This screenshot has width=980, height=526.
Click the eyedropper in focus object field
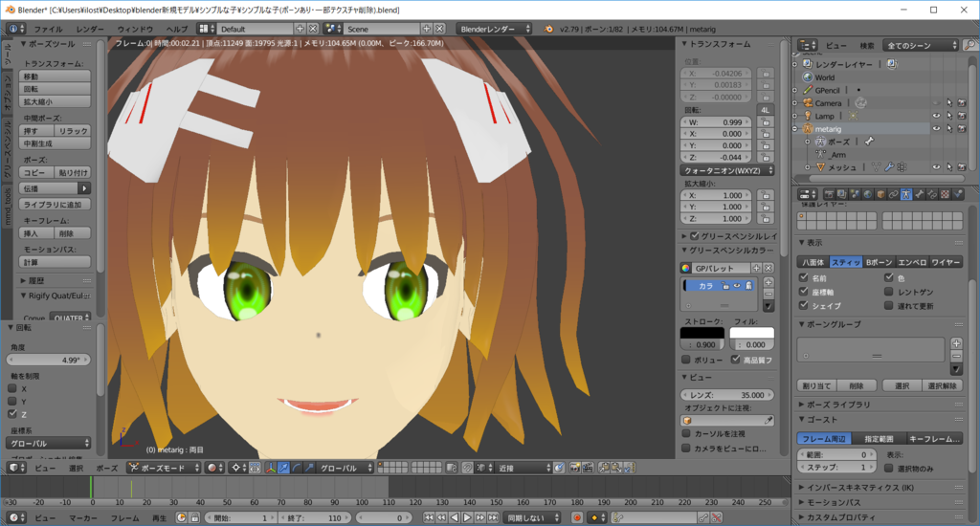(768, 421)
